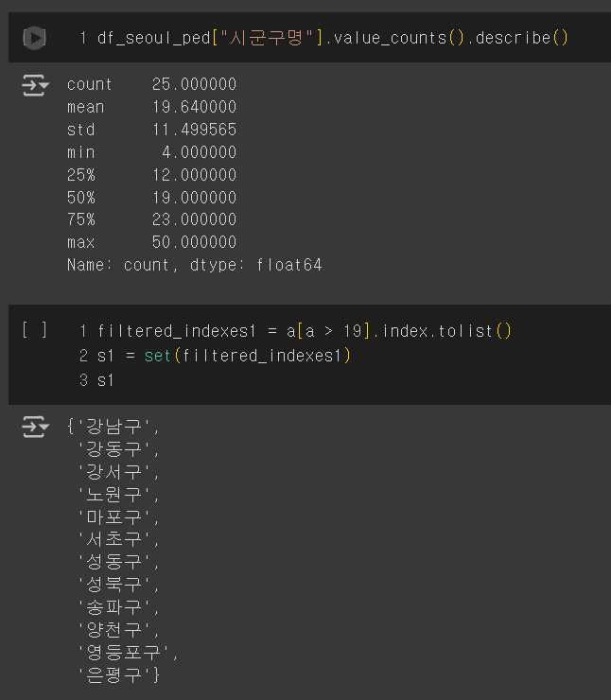
Task: Click the Name: count, dtype: float64 line
Action: (x=194, y=265)
